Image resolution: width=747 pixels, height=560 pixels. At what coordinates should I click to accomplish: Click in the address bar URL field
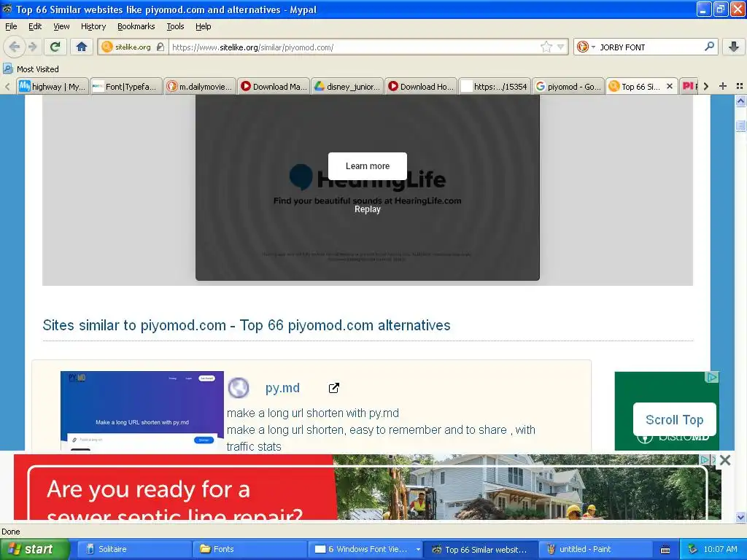pos(355,47)
